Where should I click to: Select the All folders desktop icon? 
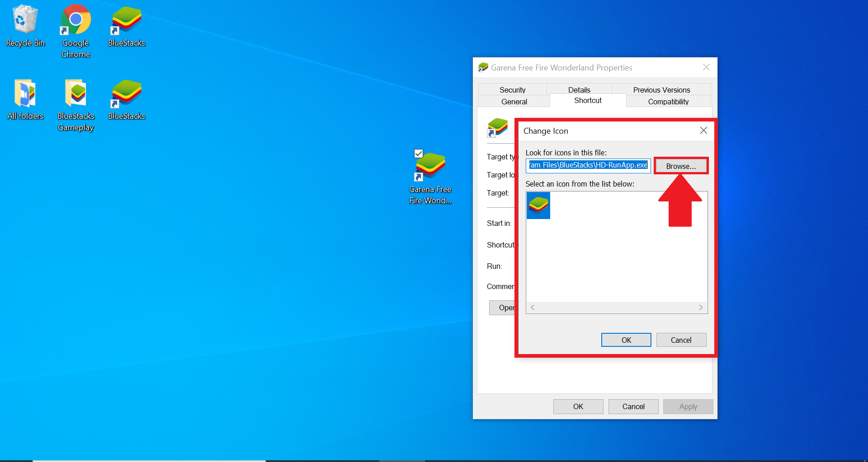[x=25, y=99]
